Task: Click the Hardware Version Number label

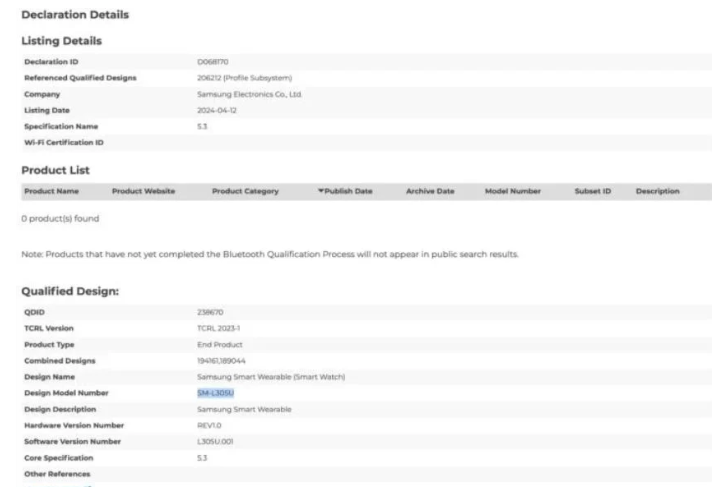Action: coord(74,425)
